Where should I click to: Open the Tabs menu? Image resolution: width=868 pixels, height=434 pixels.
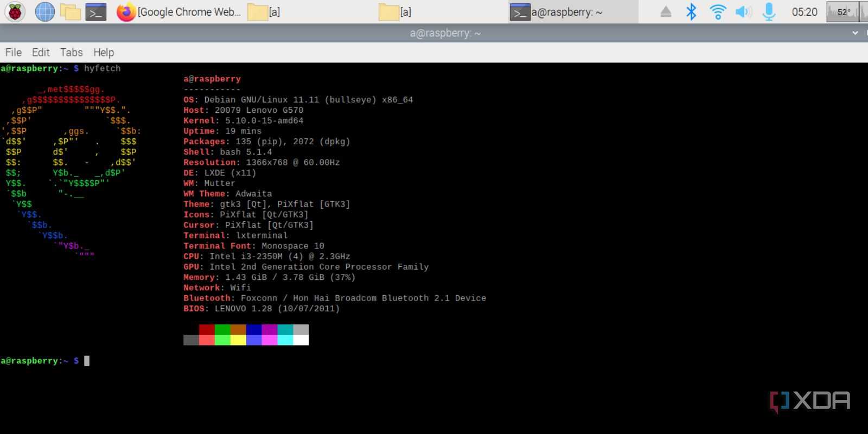pos(71,52)
